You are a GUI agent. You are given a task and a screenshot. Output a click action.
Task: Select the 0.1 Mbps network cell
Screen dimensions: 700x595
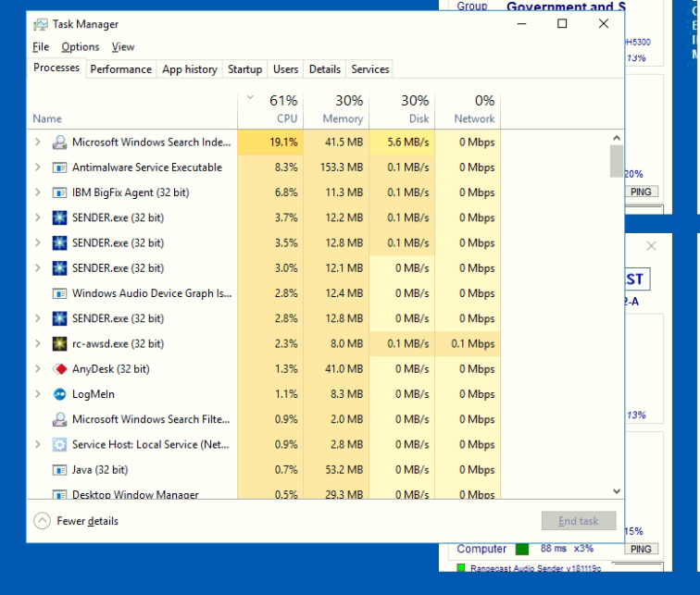pos(468,344)
